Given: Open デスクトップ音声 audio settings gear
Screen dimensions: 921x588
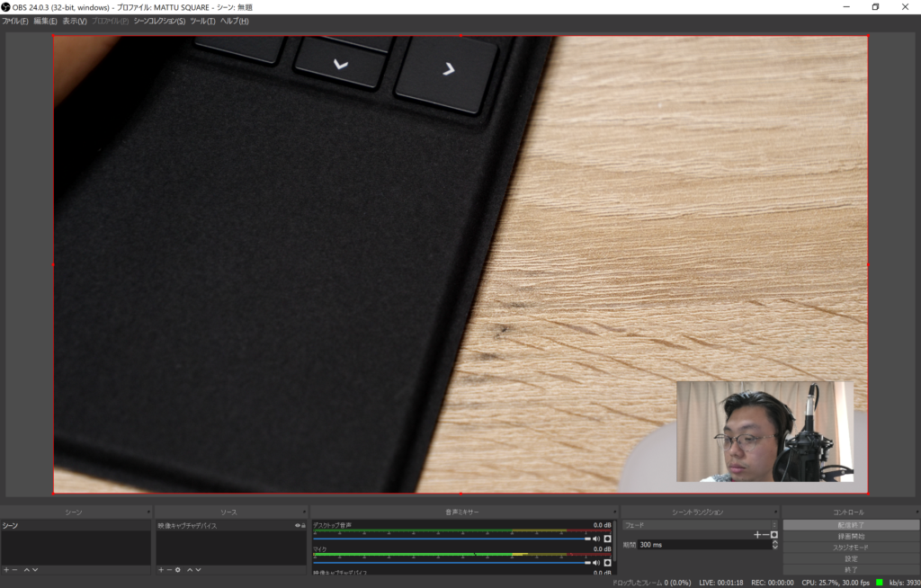Looking at the screenshot, I should [607, 539].
